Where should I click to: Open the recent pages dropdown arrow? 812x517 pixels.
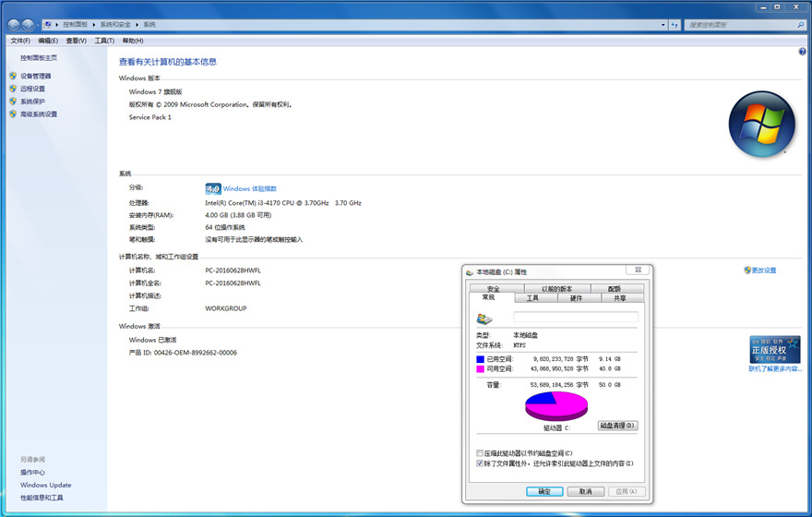click(38, 25)
